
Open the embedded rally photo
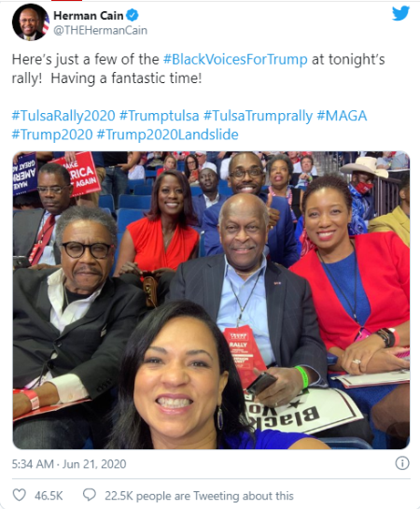pyautogui.click(x=211, y=301)
